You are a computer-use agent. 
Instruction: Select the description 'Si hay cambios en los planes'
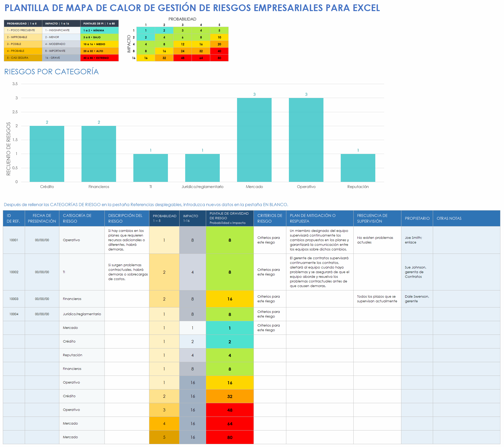(127, 240)
